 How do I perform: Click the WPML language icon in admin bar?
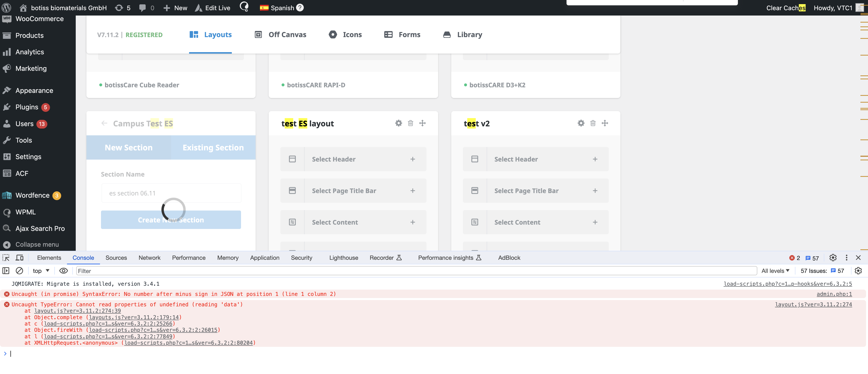244,7
